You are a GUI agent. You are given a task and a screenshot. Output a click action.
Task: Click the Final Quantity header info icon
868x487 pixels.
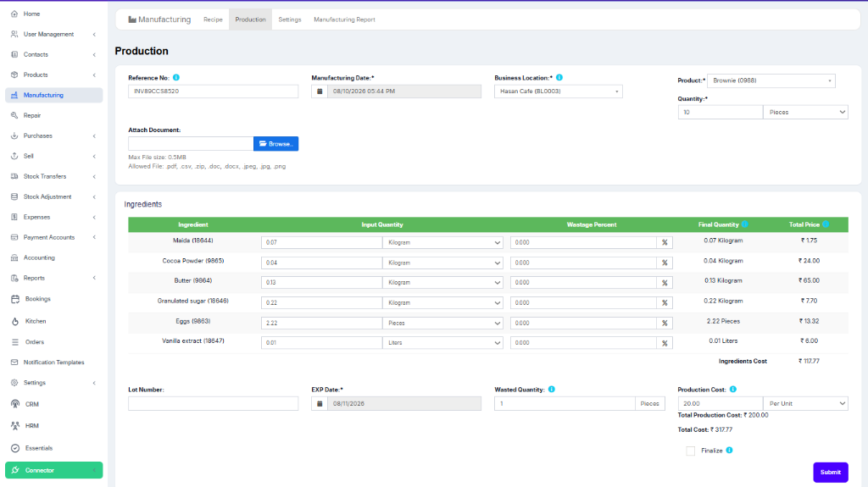[x=744, y=224]
